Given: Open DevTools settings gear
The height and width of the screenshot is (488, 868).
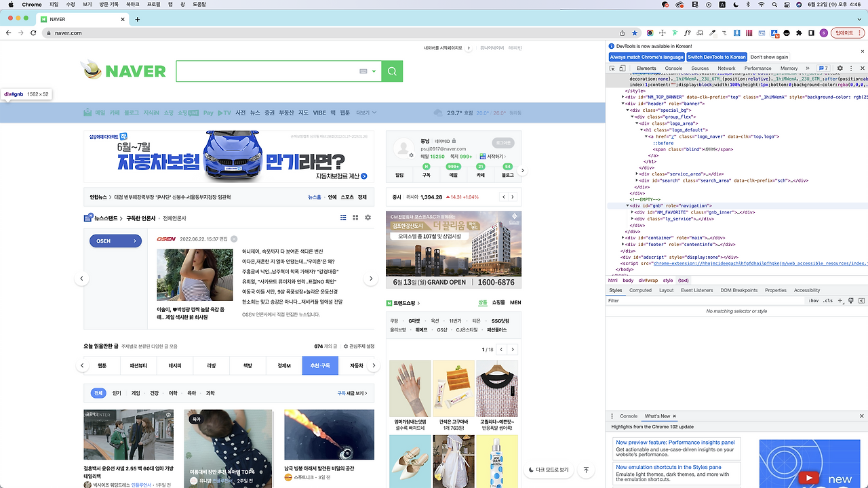Looking at the screenshot, I should [839, 68].
